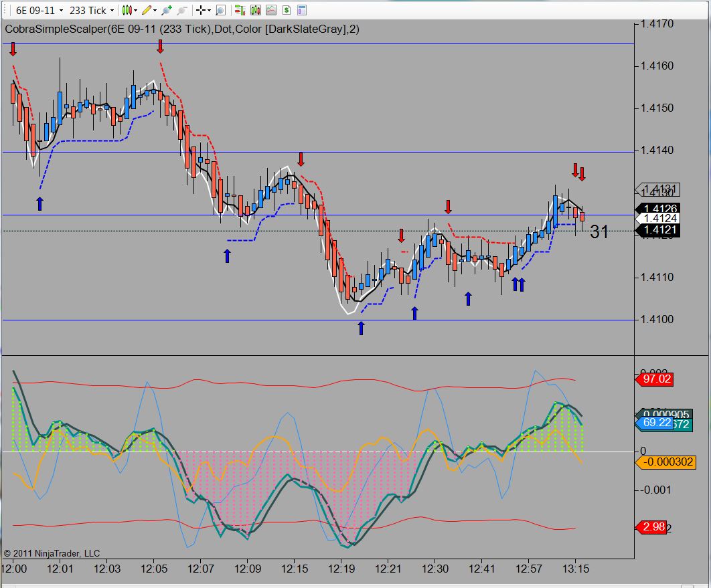Click the 1.4170 price axis label
The image size is (711, 588).
[656, 23]
